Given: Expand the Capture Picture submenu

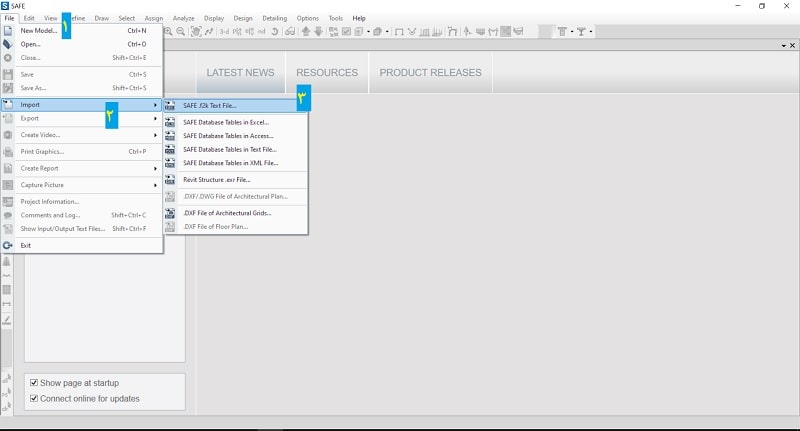Looking at the screenshot, I should click(x=85, y=185).
